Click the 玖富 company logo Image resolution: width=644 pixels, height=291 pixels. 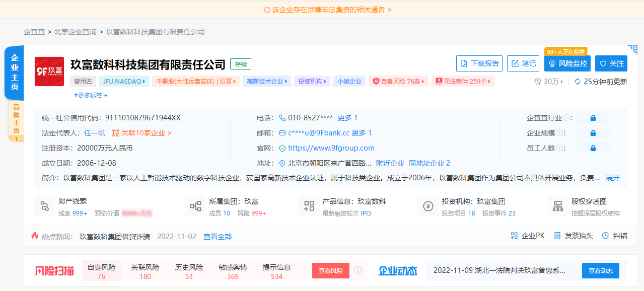(49, 71)
